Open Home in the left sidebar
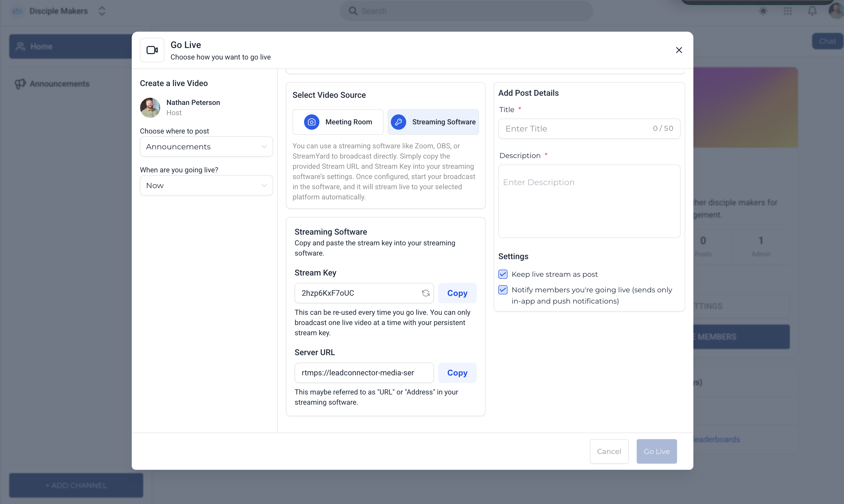Viewport: 844px width, 504px height. [71, 46]
